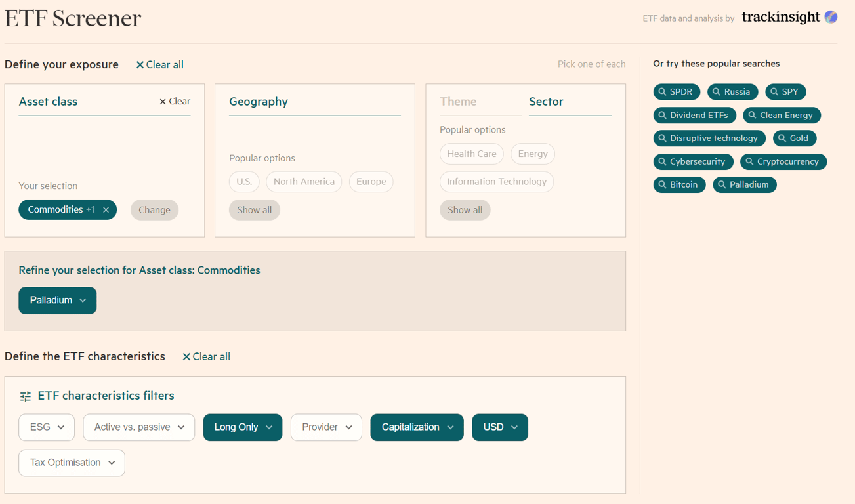The height and width of the screenshot is (504, 855).
Task: Open the Palladium refinement dropdown
Action: [x=57, y=300]
